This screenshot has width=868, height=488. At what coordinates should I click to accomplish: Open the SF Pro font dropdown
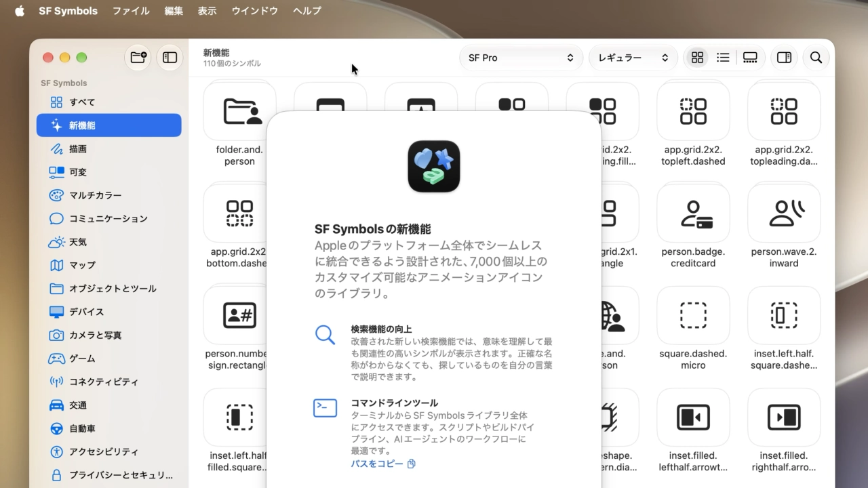point(521,58)
